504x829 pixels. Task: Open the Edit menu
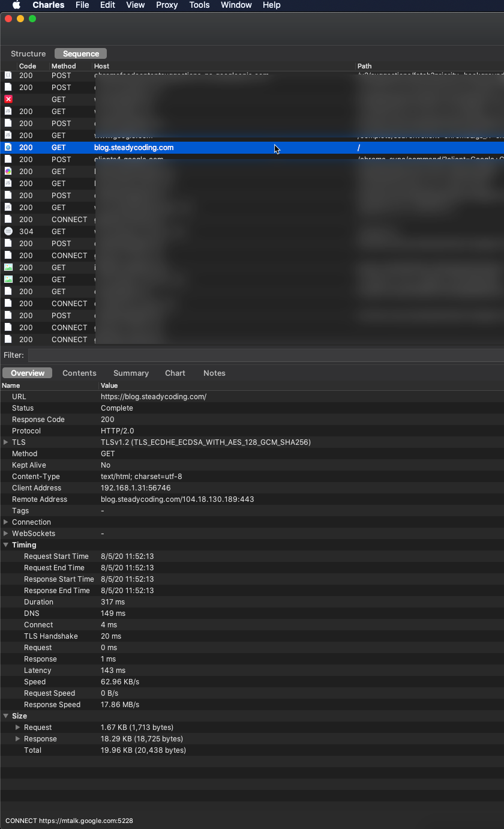107,5
